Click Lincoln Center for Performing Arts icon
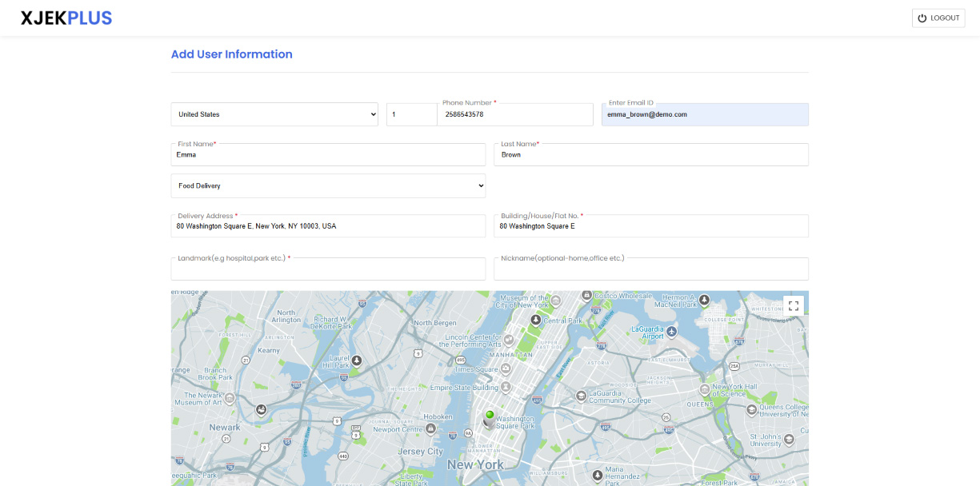 click(x=509, y=340)
